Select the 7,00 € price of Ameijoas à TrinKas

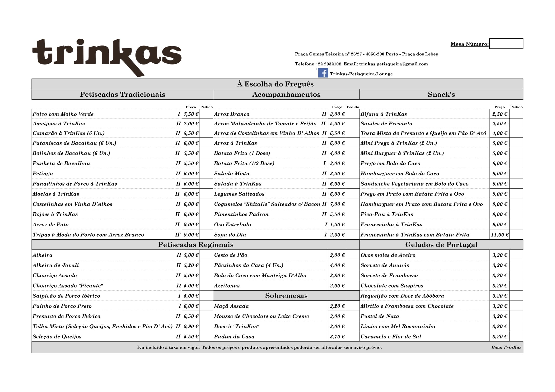(191, 124)
